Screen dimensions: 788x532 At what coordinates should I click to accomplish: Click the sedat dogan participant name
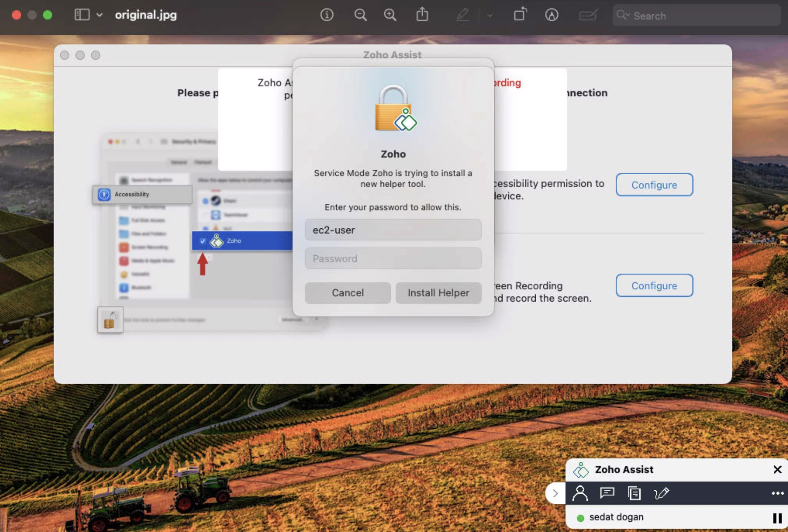click(616, 517)
